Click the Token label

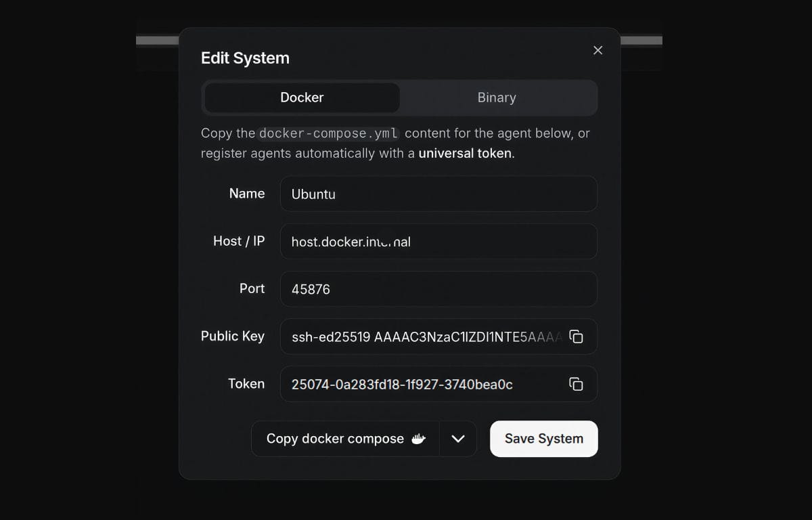click(246, 383)
